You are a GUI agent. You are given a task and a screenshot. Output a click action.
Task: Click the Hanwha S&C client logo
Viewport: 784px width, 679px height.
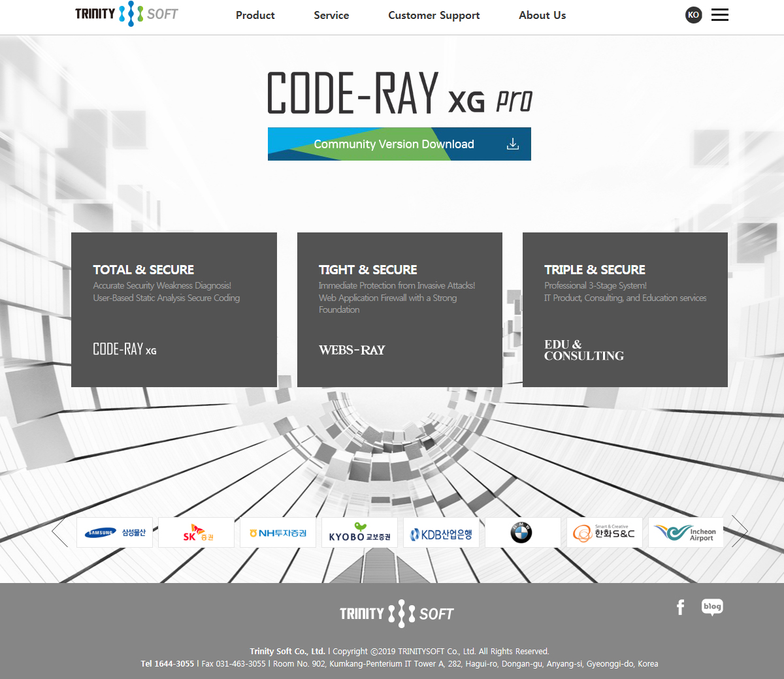coord(604,533)
